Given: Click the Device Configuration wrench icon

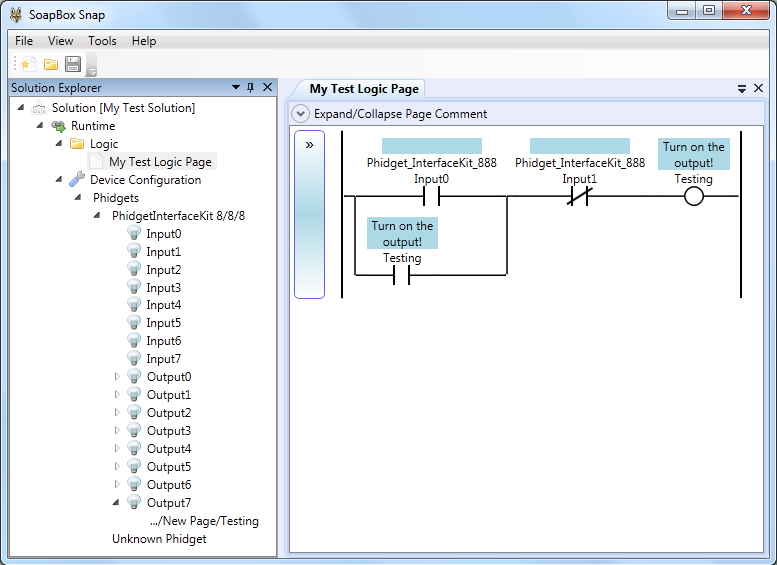Looking at the screenshot, I should [77, 179].
